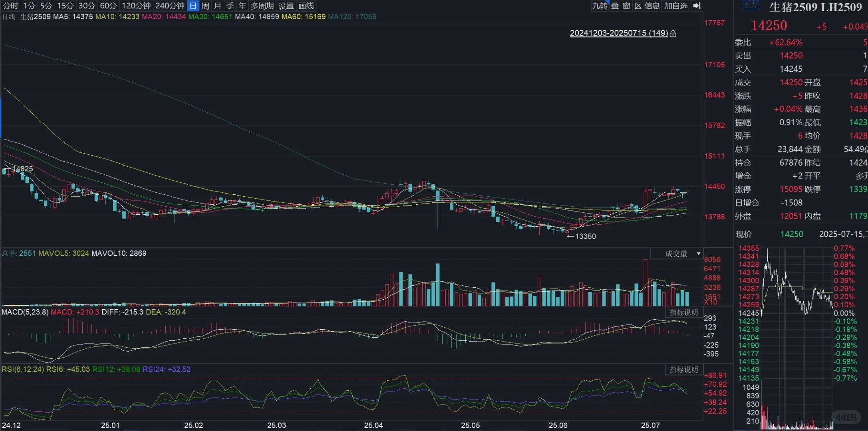Click the 窗 window toolbar button

(x=626, y=6)
